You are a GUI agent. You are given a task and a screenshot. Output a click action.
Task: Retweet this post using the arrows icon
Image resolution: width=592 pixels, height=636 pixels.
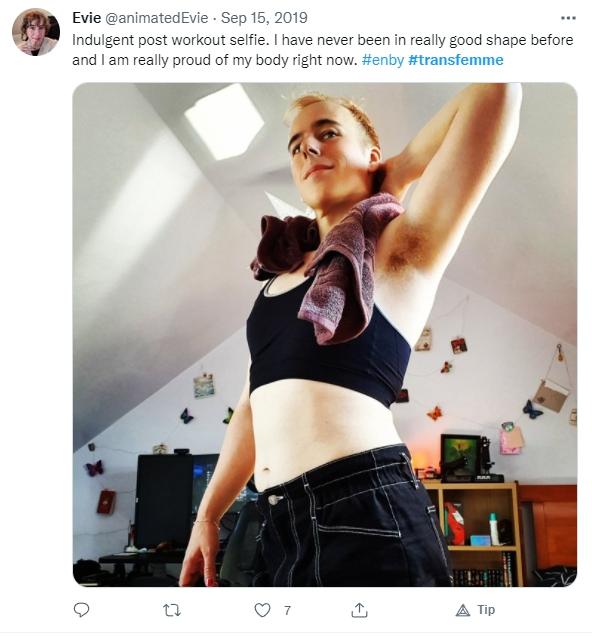(172, 610)
